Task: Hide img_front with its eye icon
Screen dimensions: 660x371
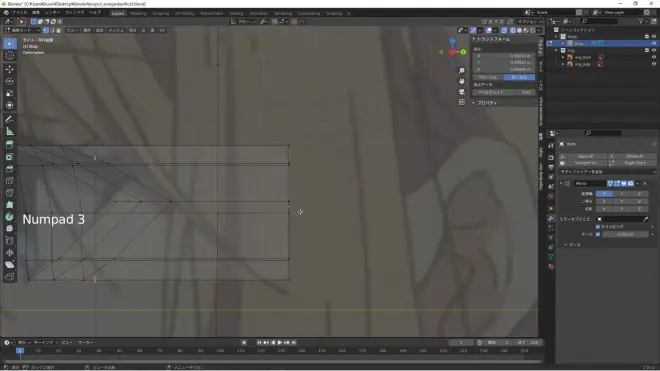Action: pos(654,57)
